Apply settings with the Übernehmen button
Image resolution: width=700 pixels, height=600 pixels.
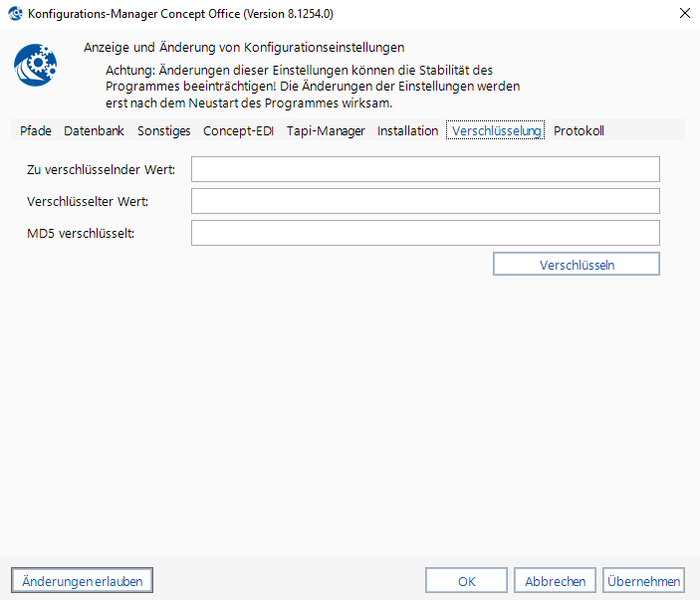[x=643, y=580]
